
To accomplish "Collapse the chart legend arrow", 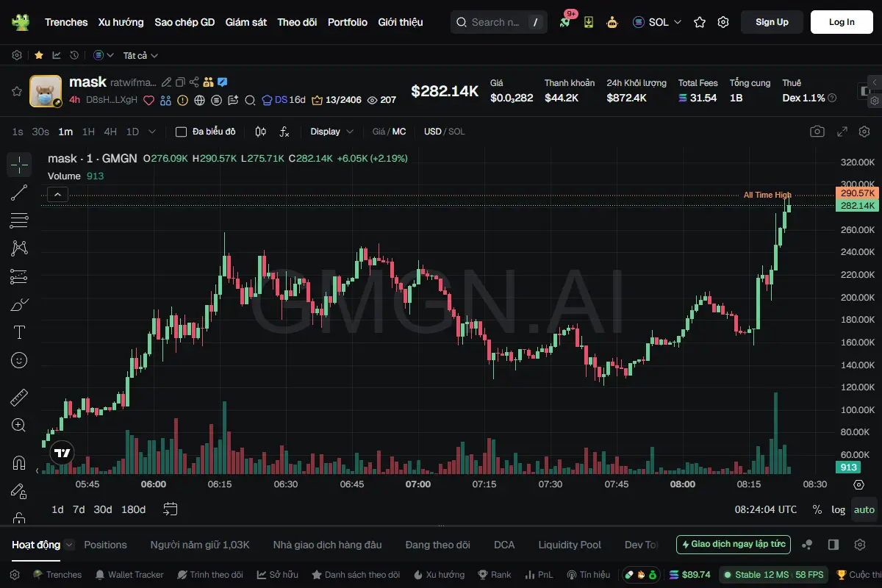I will pos(58,195).
